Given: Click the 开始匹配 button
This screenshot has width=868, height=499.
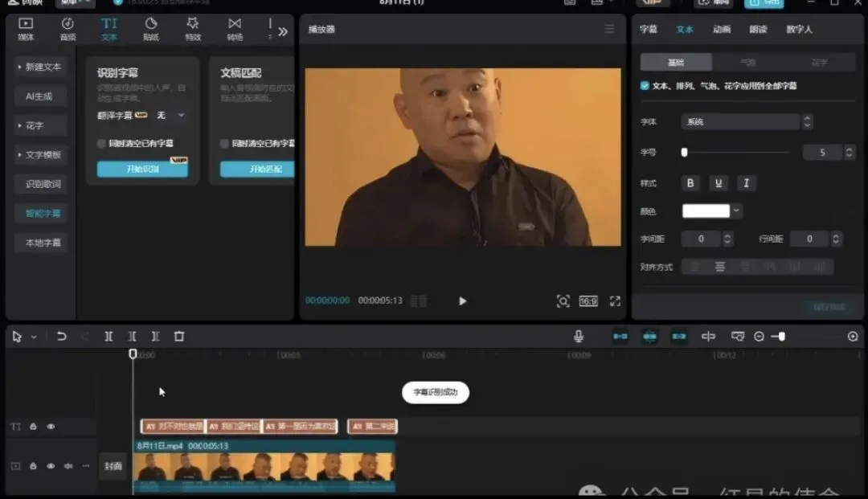Looking at the screenshot, I should 257,169.
